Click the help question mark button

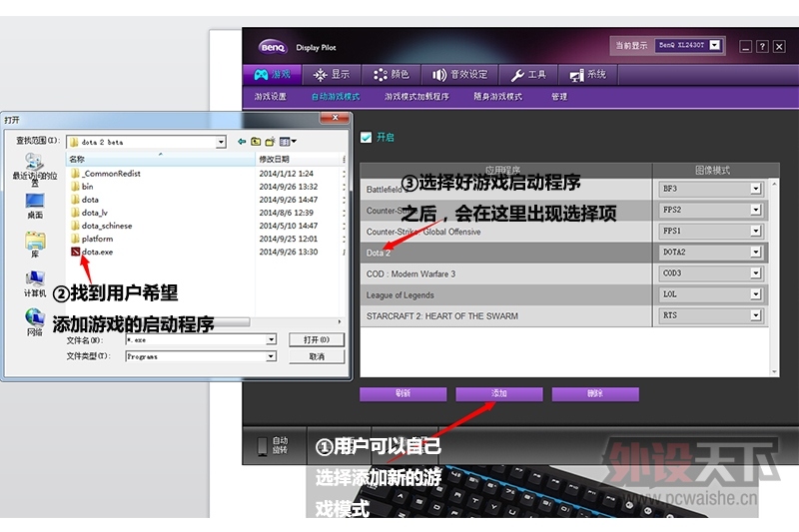(x=762, y=46)
